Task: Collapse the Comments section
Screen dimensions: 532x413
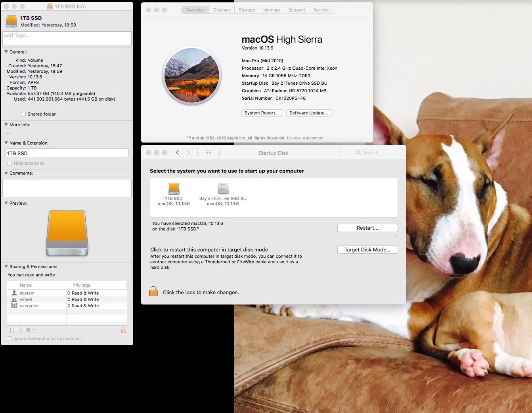Action: pyautogui.click(x=6, y=173)
